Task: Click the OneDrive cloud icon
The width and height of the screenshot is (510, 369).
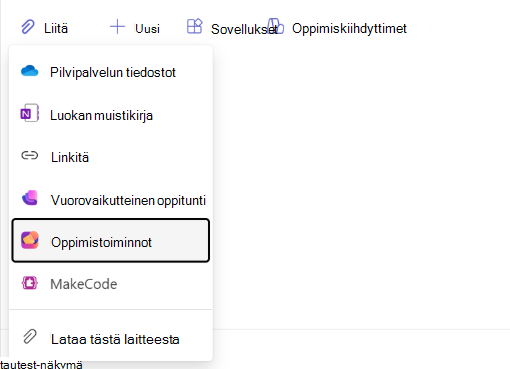Action: 30,71
